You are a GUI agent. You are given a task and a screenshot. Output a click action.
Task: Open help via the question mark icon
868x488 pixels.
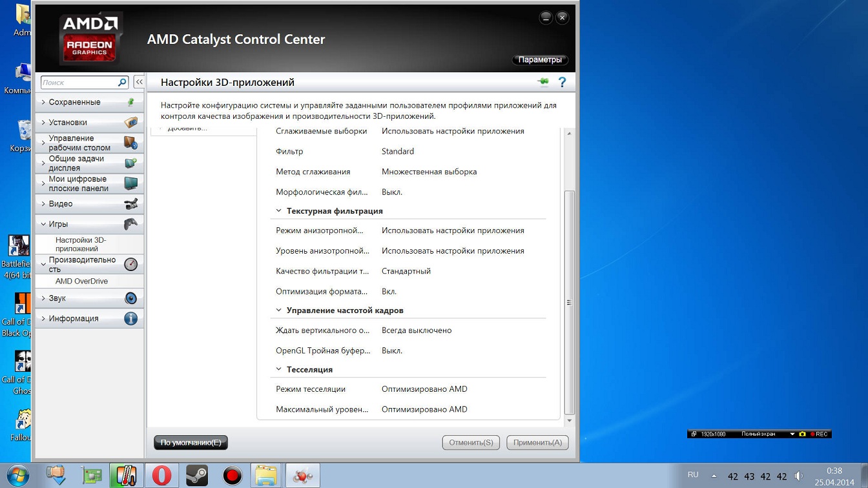[562, 82]
